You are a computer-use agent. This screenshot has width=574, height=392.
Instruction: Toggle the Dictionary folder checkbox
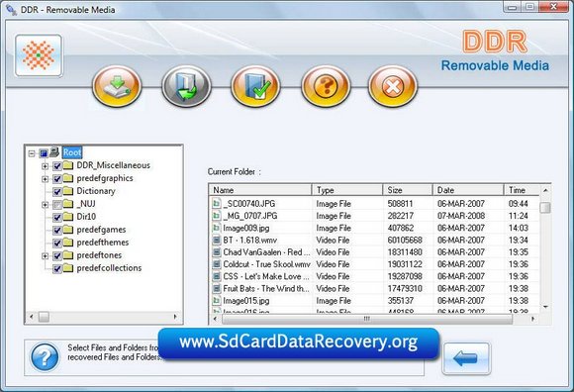[57, 192]
